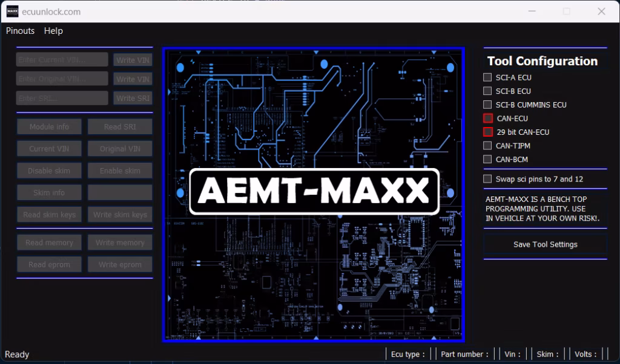Click the MAXX app icon in title bar

12,11
